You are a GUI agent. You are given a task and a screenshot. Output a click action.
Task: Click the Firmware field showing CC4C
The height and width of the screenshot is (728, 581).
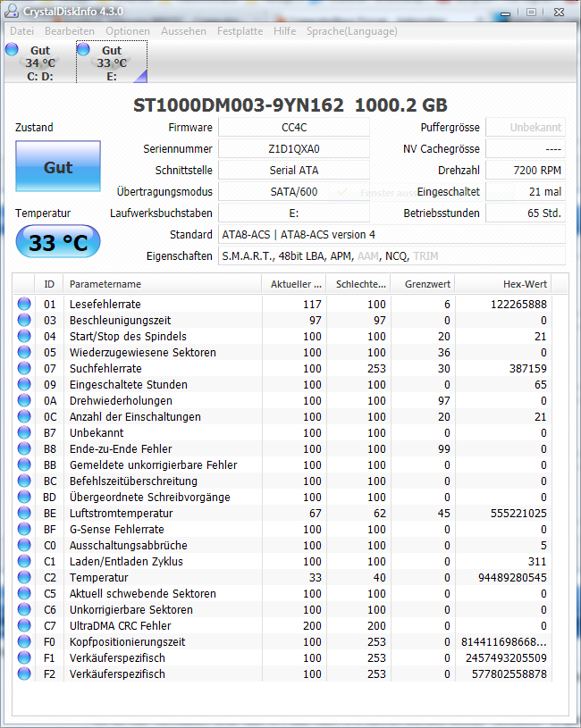pos(294,127)
